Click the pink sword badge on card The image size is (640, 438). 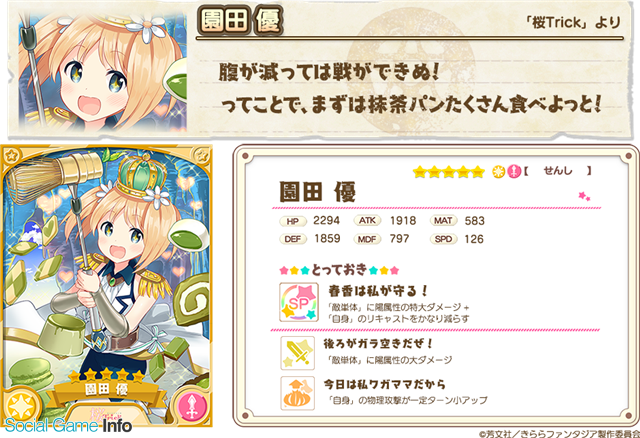pos(191,407)
